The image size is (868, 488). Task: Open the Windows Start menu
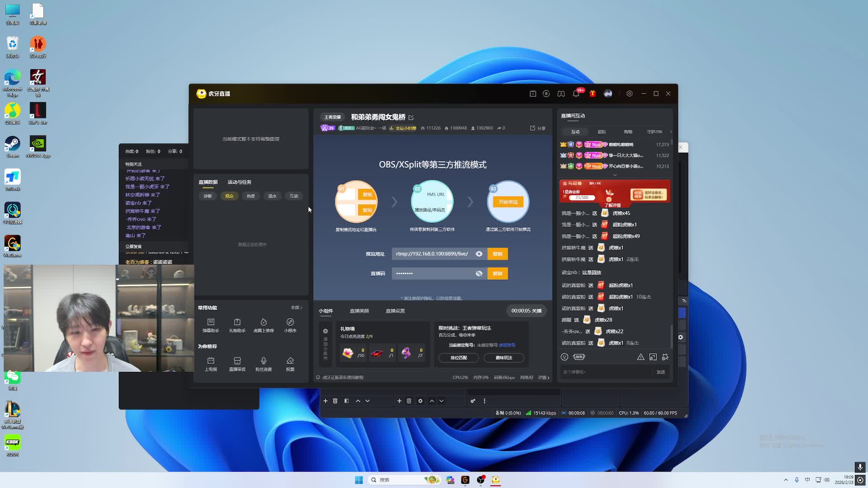(x=359, y=480)
